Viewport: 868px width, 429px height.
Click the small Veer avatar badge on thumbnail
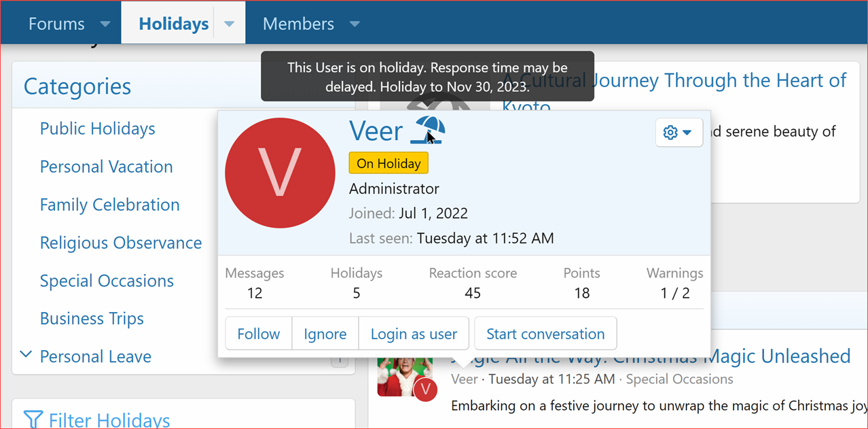[x=425, y=389]
